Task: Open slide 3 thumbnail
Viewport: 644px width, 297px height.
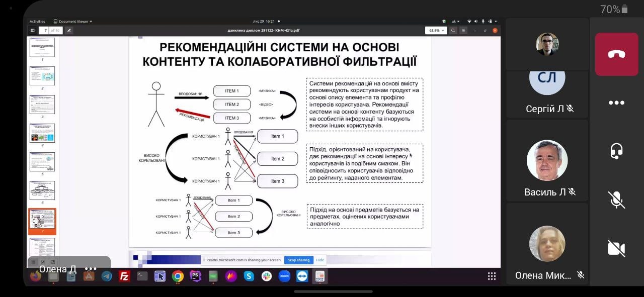Action: point(42,105)
